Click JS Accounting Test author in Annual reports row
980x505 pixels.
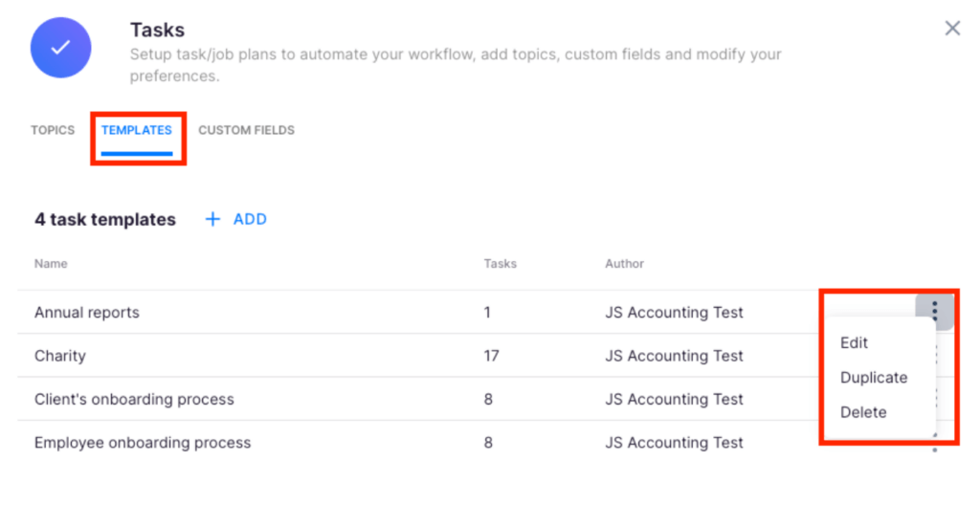[674, 312]
